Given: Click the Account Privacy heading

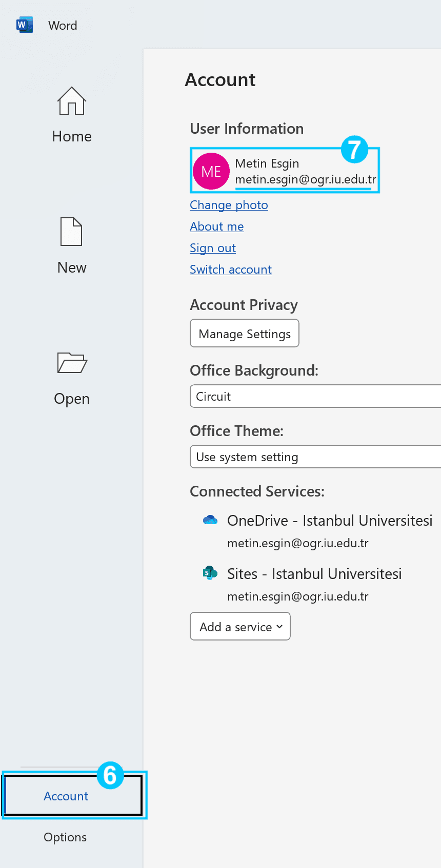Looking at the screenshot, I should coord(244,305).
